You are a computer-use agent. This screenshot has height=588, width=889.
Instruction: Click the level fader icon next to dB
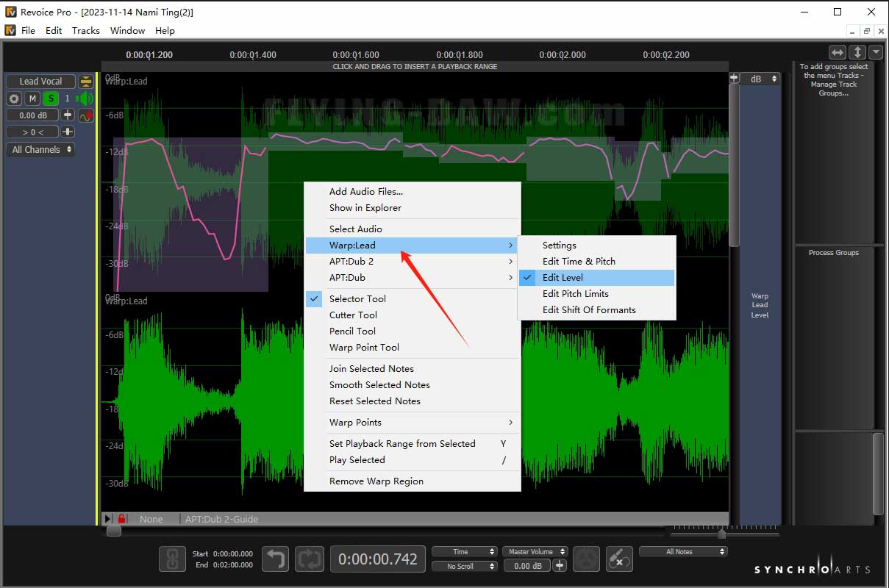[x=734, y=79]
